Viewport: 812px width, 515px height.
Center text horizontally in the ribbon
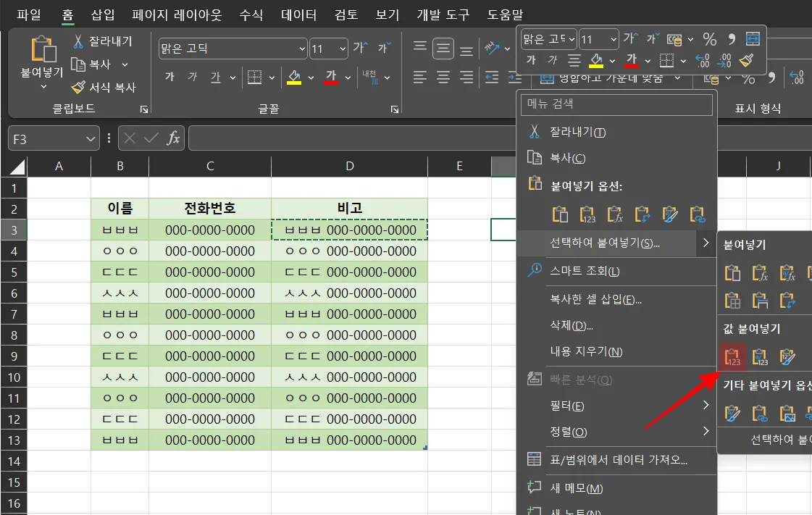pyautogui.click(x=443, y=78)
